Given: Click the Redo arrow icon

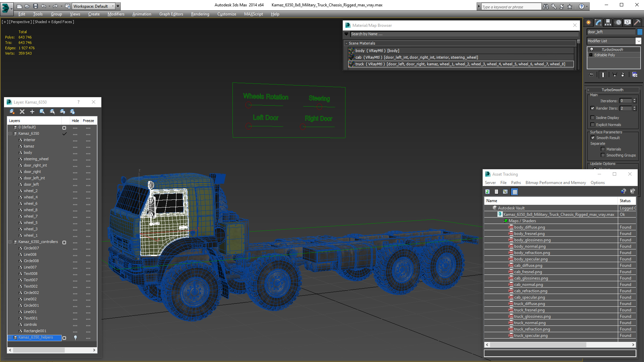Looking at the screenshot, I should pyautogui.click(x=55, y=6).
